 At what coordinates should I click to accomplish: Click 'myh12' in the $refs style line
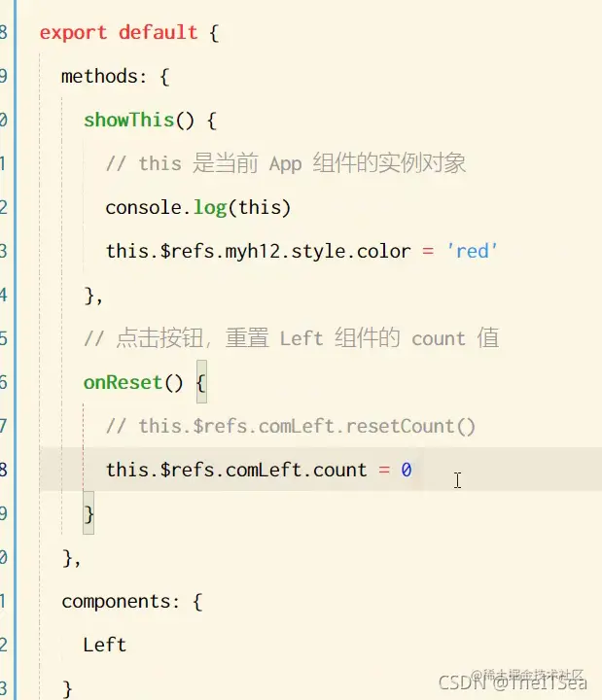(x=252, y=252)
